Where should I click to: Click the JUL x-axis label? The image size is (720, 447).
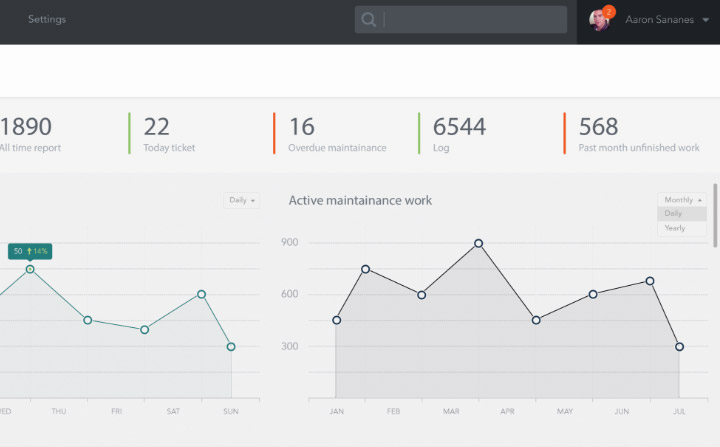tap(679, 411)
